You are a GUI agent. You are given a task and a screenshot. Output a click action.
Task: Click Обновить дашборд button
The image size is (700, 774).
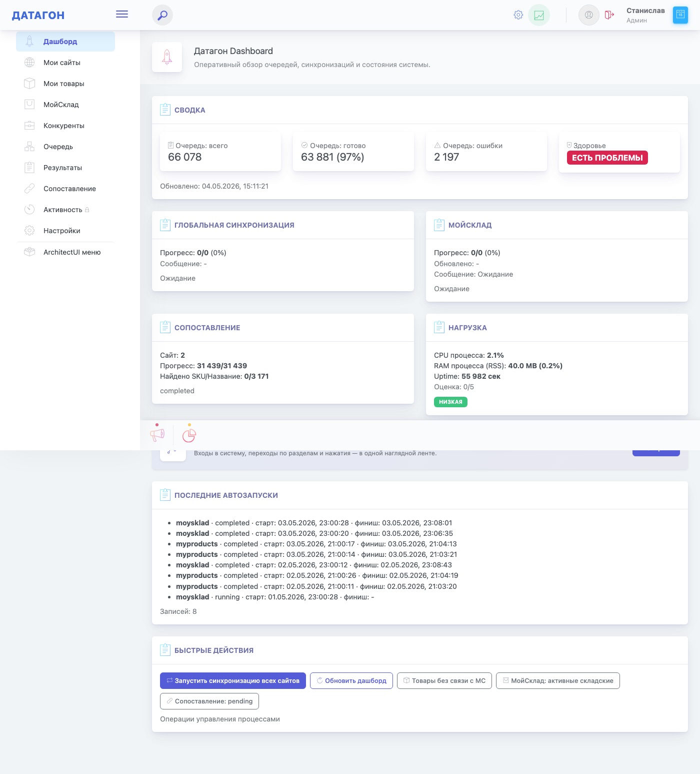[351, 680]
